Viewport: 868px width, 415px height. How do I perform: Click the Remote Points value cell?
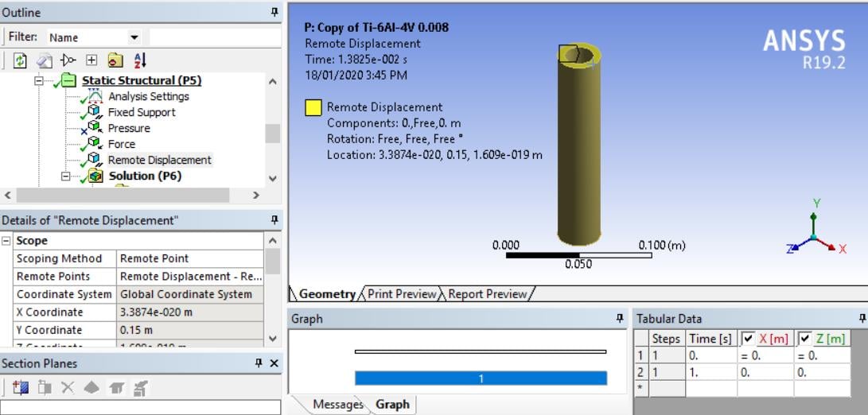click(190, 276)
